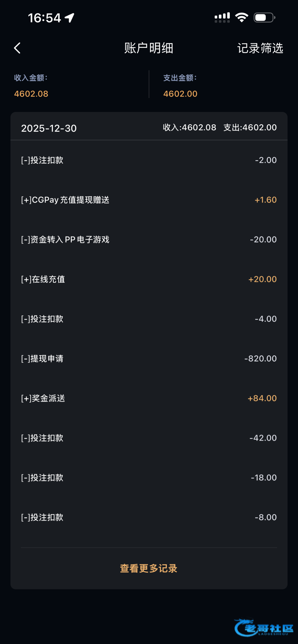Screen dimensions: 298x644
Task: Open the 投注扣款 -2.00 record
Action: click(149, 160)
